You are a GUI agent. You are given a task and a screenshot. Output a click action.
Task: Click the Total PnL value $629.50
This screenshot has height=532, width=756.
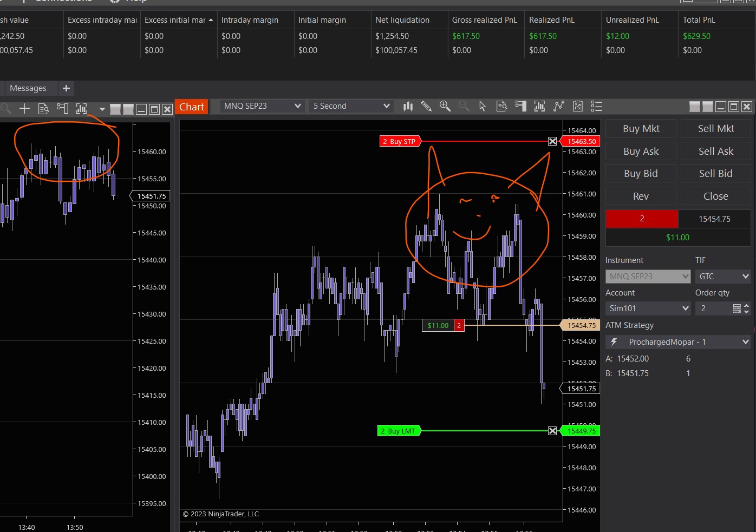tap(696, 36)
